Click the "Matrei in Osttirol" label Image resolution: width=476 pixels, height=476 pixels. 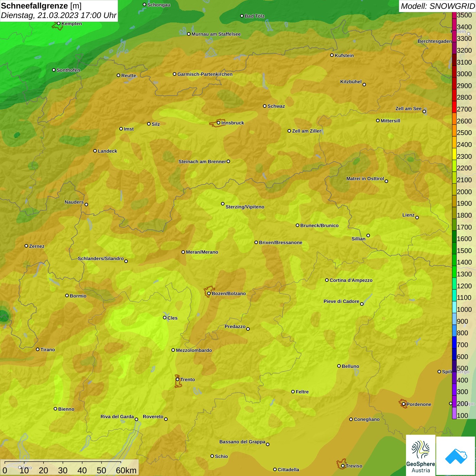pos(365,178)
